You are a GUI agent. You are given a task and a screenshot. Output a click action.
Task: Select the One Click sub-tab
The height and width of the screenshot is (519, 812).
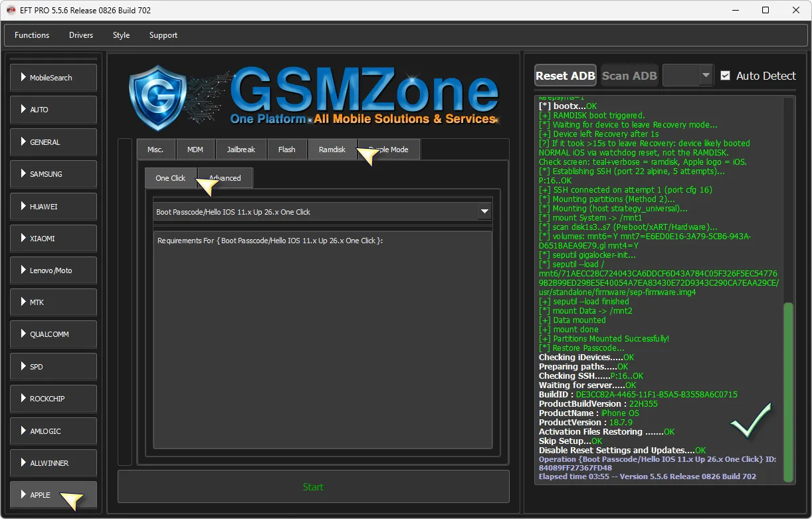pos(171,178)
